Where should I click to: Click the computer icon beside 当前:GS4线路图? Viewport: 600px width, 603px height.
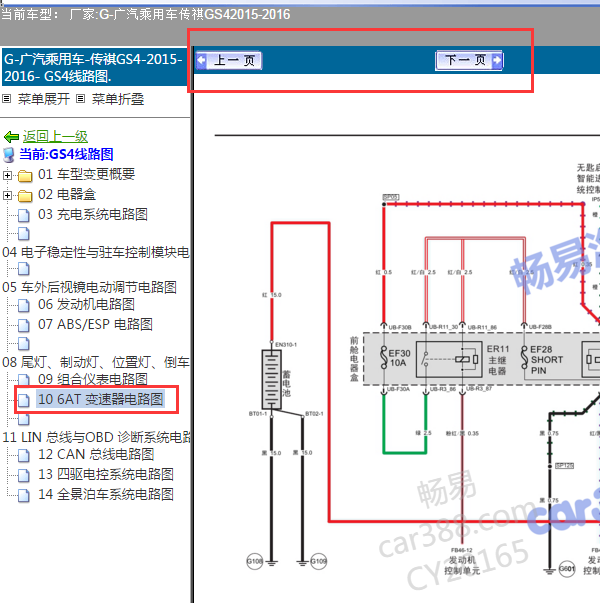point(9,155)
